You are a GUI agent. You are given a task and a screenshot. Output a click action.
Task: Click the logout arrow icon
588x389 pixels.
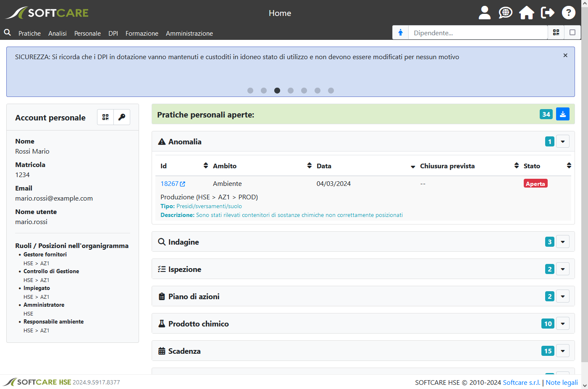(x=547, y=13)
